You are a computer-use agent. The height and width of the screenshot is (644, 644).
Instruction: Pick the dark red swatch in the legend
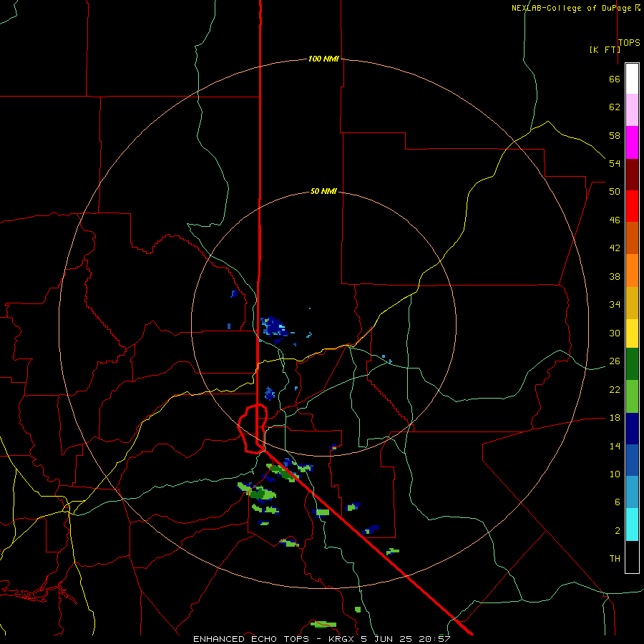point(632,175)
